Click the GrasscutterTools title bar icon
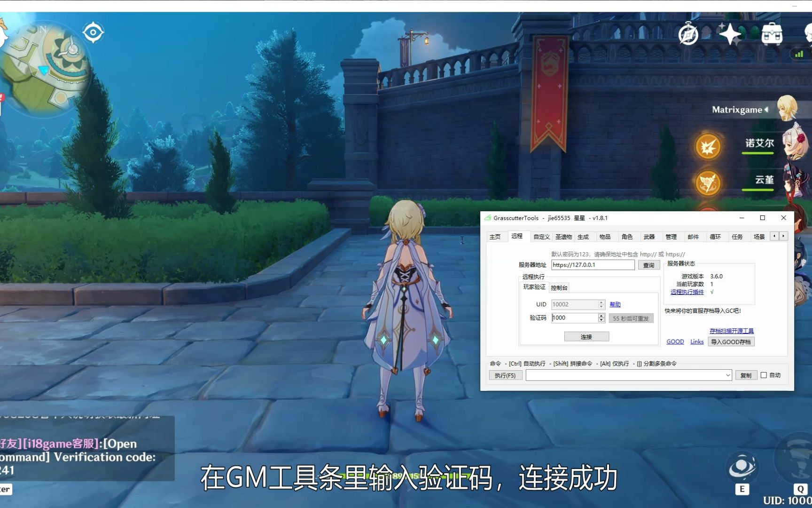This screenshot has width=812, height=508. point(488,218)
